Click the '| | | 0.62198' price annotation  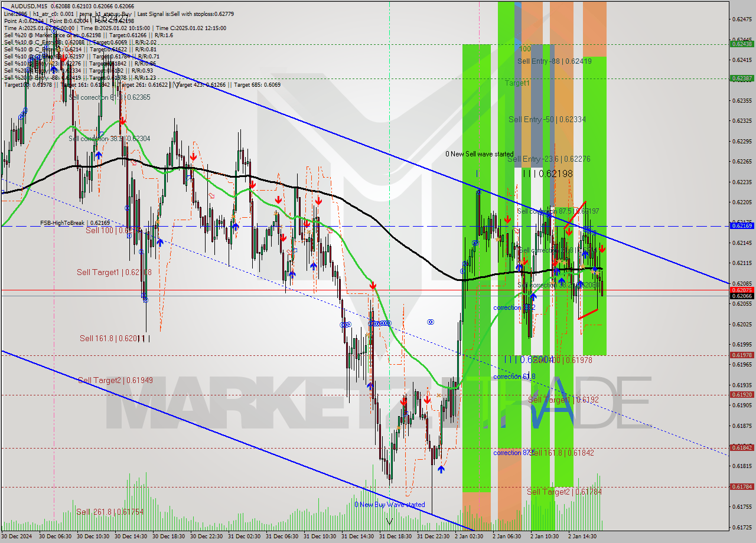(548, 174)
